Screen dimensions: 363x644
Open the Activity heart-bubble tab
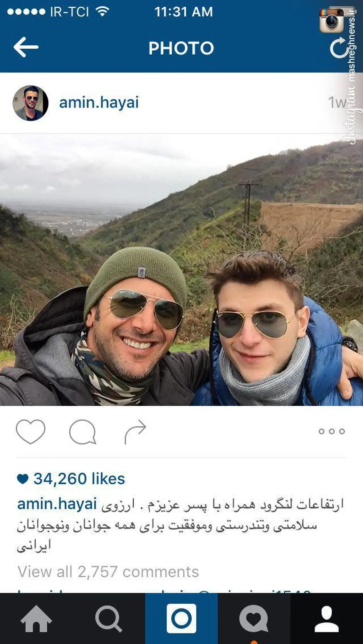254,619
